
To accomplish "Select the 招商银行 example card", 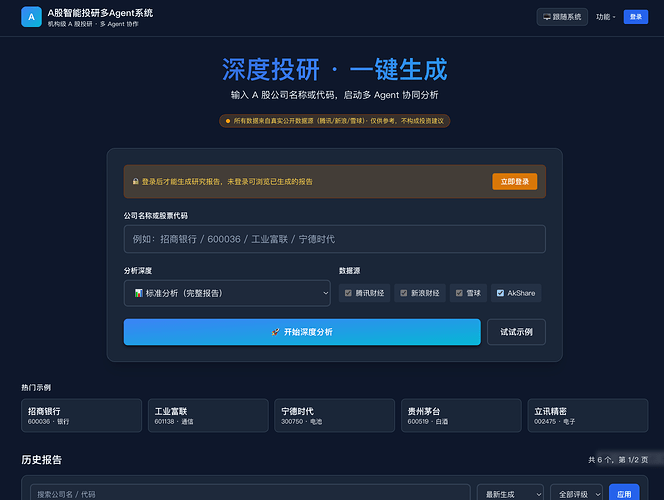I will coord(81,415).
